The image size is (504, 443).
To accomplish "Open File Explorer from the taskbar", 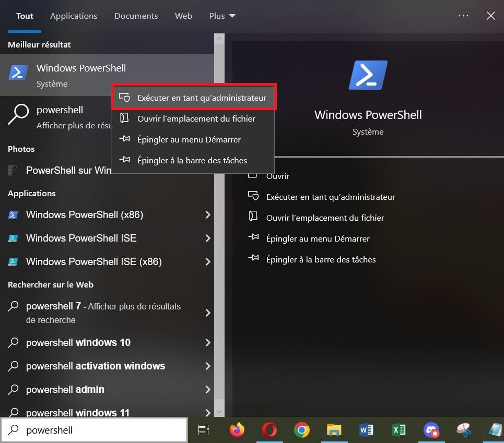I will (x=334, y=429).
